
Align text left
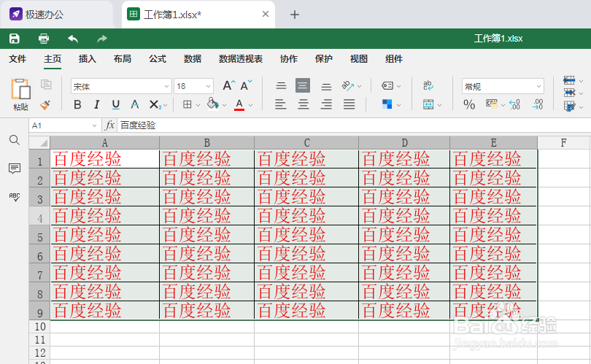pos(280,104)
